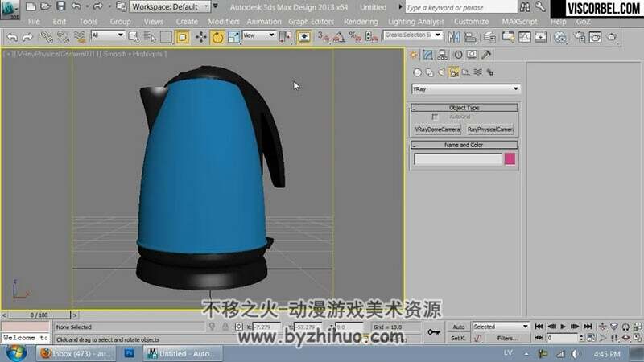Image resolution: width=644 pixels, height=362 pixels.
Task: Activate the Select Object tool
Action: tap(134, 37)
